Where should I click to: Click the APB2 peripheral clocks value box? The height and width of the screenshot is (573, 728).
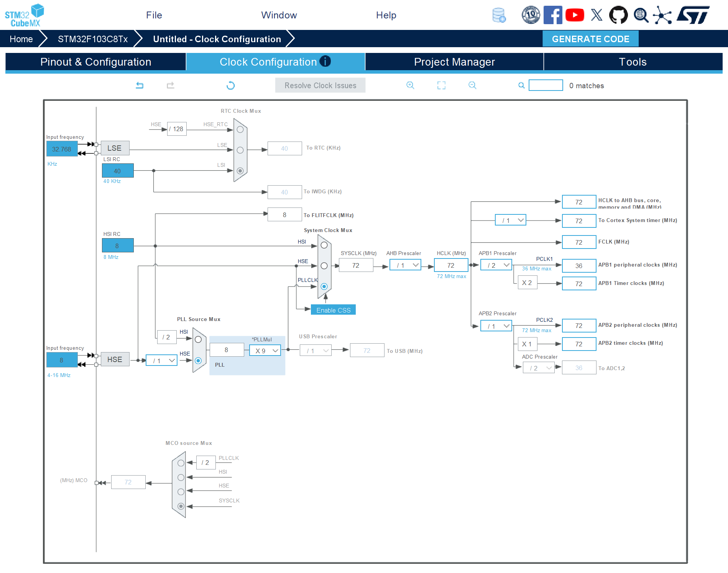579,325
